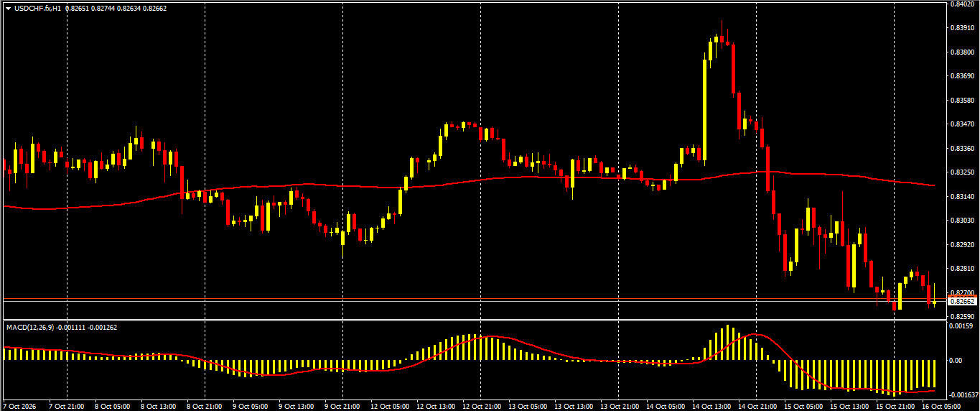Click the 7 Oct 21:00 time label
Image resolution: width=980 pixels, height=411 pixels.
click(x=67, y=407)
